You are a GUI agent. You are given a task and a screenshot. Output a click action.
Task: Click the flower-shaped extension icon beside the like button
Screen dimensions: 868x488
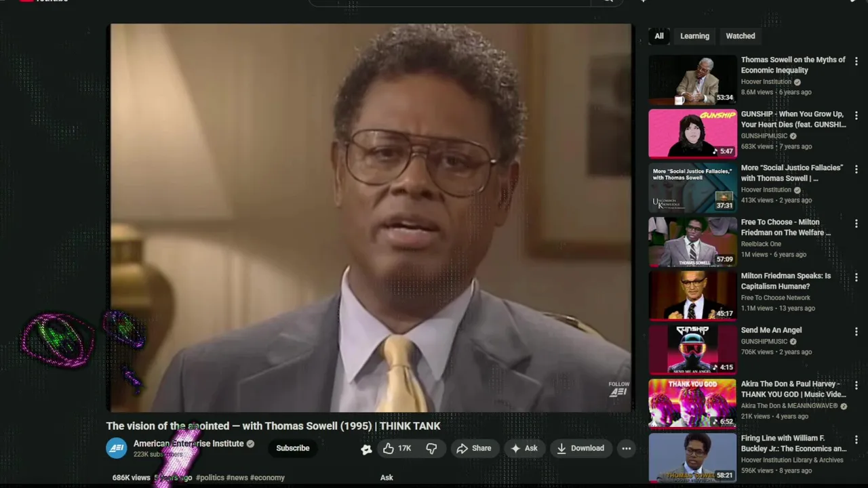(366, 449)
